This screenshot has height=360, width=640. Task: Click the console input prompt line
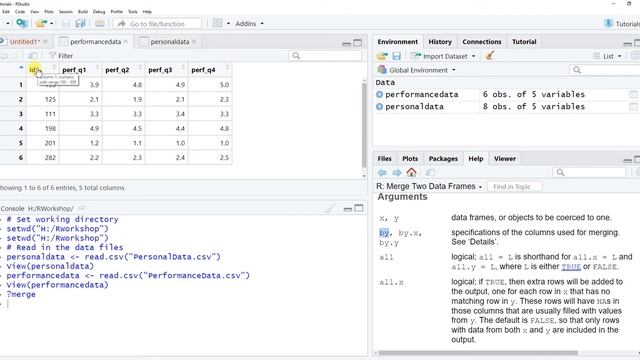pos(184,303)
